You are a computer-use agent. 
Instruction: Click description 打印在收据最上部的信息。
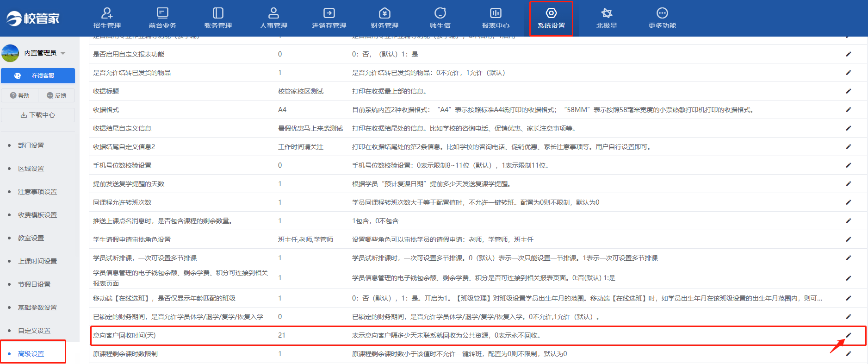pos(389,91)
